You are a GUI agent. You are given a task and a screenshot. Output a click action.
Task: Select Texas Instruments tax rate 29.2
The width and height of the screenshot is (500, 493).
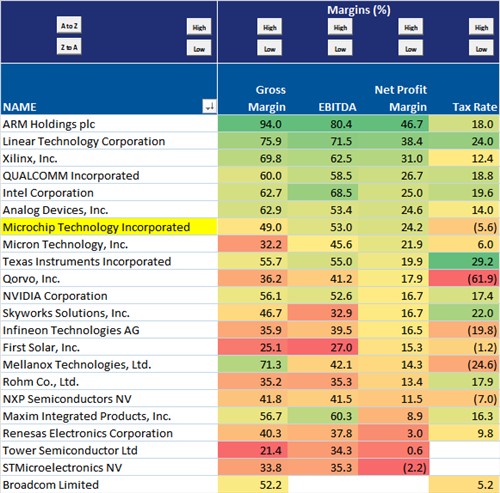pyautogui.click(x=464, y=261)
